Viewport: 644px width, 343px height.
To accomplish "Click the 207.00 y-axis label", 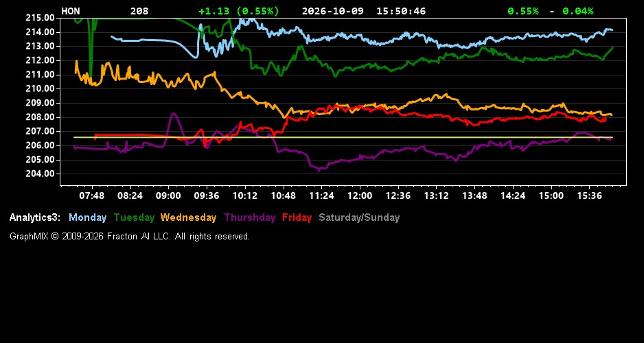I will pyautogui.click(x=41, y=131).
